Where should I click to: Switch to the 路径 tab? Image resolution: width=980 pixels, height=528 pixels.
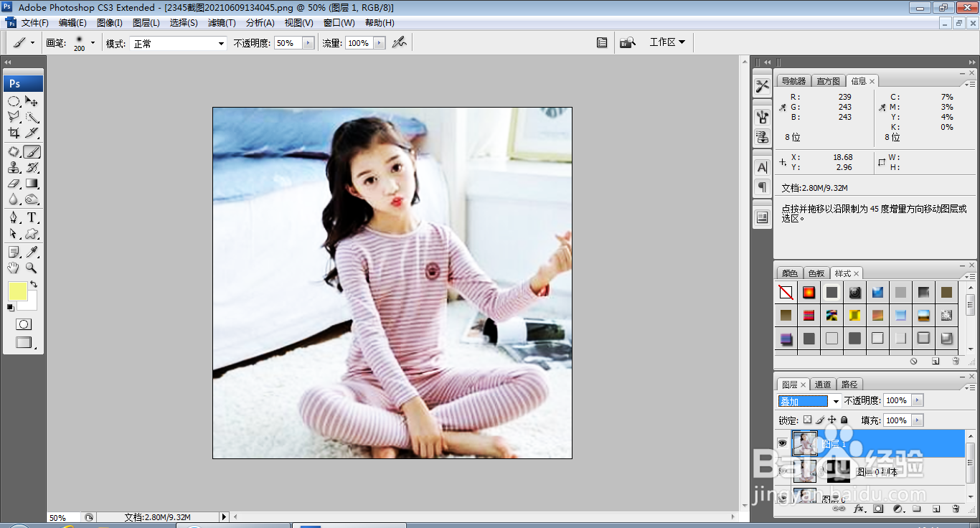click(x=849, y=385)
